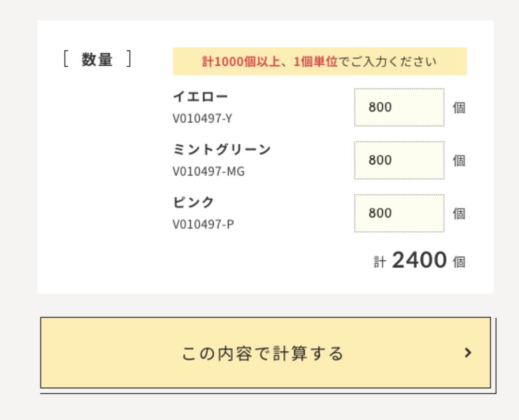Click the 個 unit beside イエロー input
This screenshot has width=519, height=420.
pos(459,108)
